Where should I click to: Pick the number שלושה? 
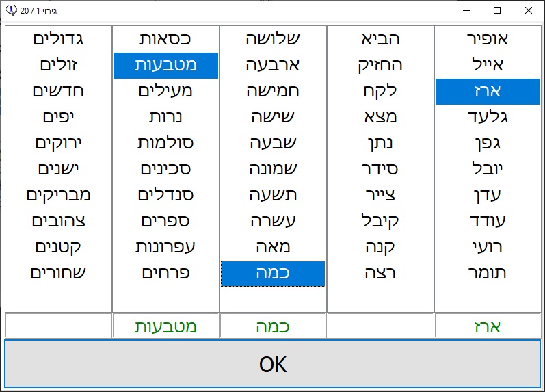point(273,39)
